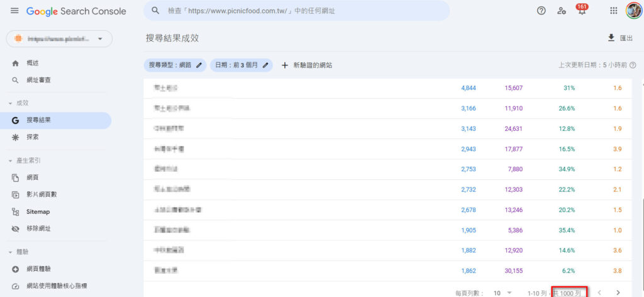Collapse the 成效 sidebar section
The width and height of the screenshot is (644, 297).
coord(10,103)
